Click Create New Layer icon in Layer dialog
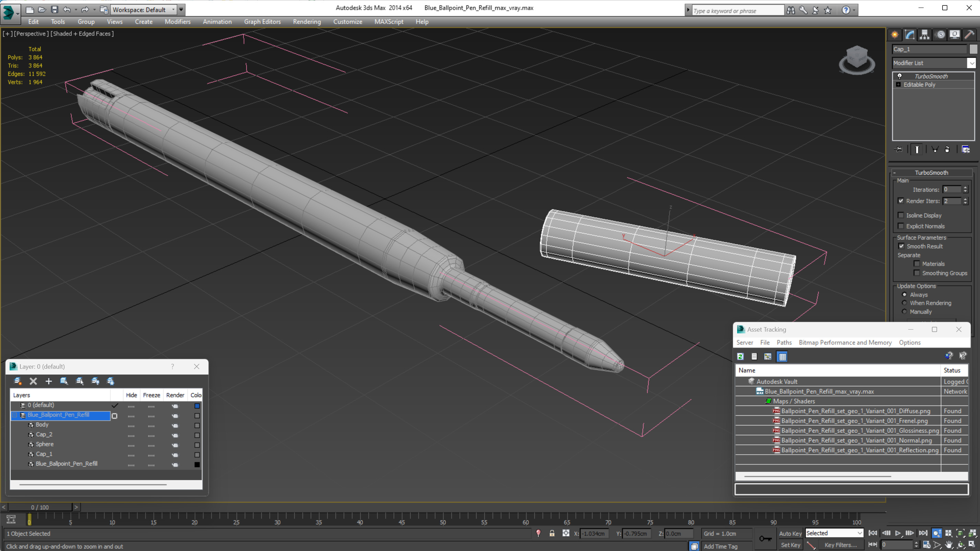Viewport: 980px width, 551px height. click(18, 381)
